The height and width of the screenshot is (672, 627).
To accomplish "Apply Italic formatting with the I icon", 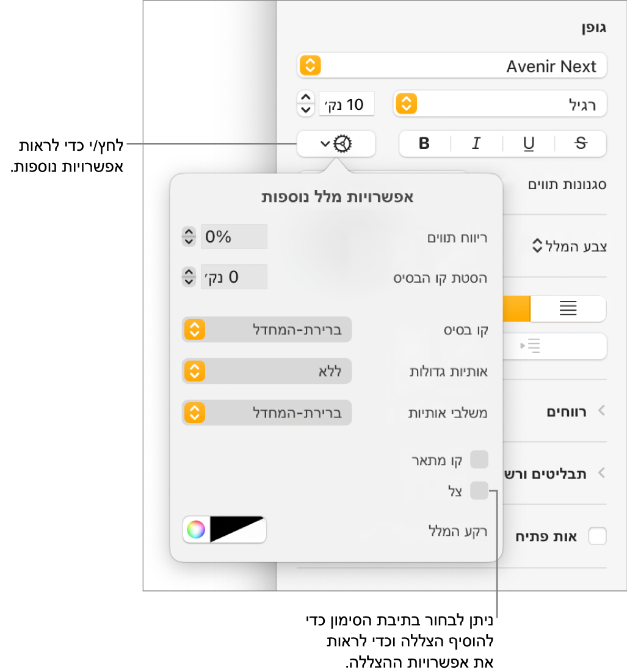I will click(x=476, y=143).
